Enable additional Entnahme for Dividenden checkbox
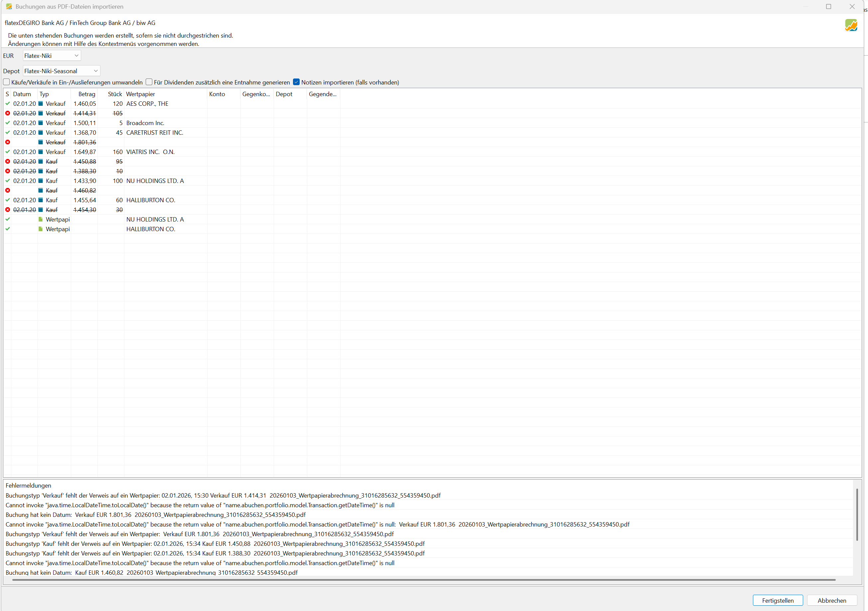The height and width of the screenshot is (611, 868). 149,82
